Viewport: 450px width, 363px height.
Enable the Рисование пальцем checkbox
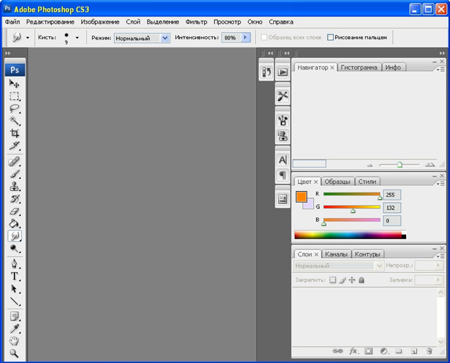tap(330, 37)
